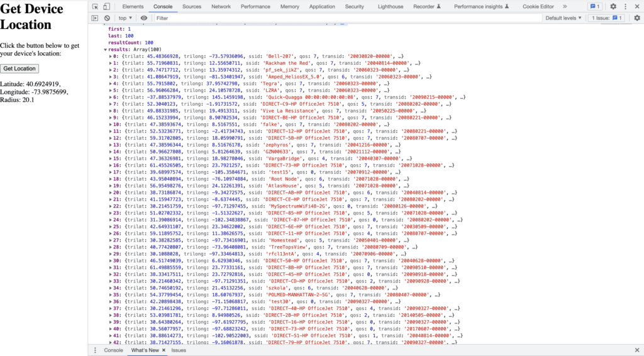Screen dimensions: 644x356
Task: Activate the inspect element picker
Action: 95,6
